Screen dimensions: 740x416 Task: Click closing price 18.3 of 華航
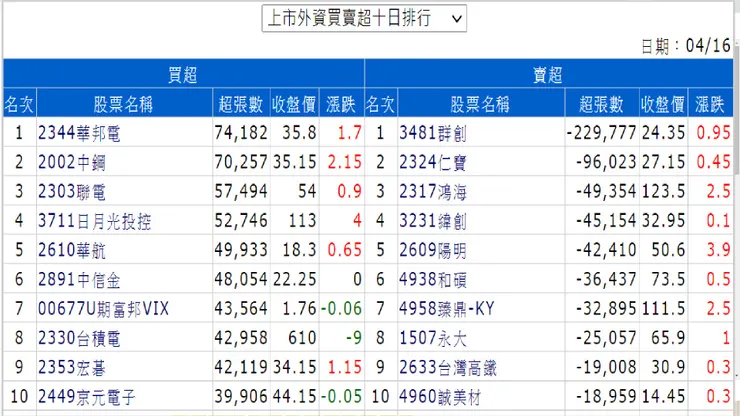point(299,250)
